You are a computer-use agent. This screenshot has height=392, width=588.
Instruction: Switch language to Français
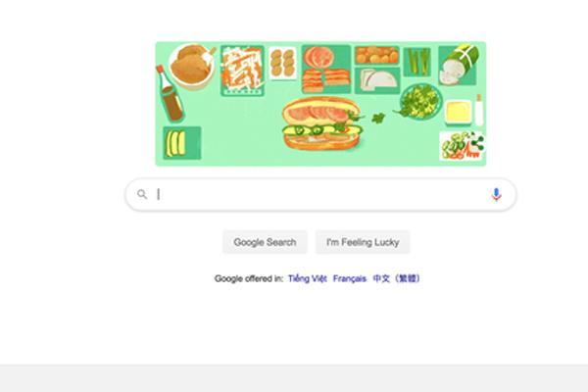point(350,278)
